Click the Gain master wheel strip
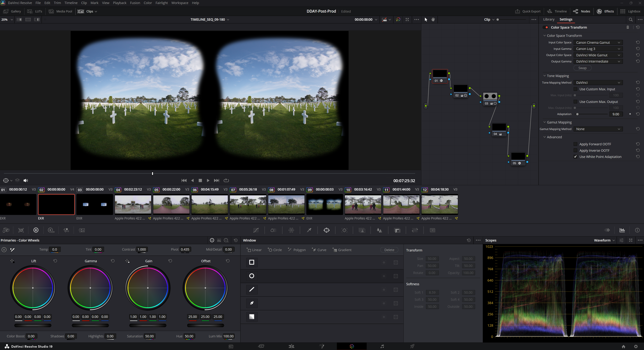 coord(148,325)
